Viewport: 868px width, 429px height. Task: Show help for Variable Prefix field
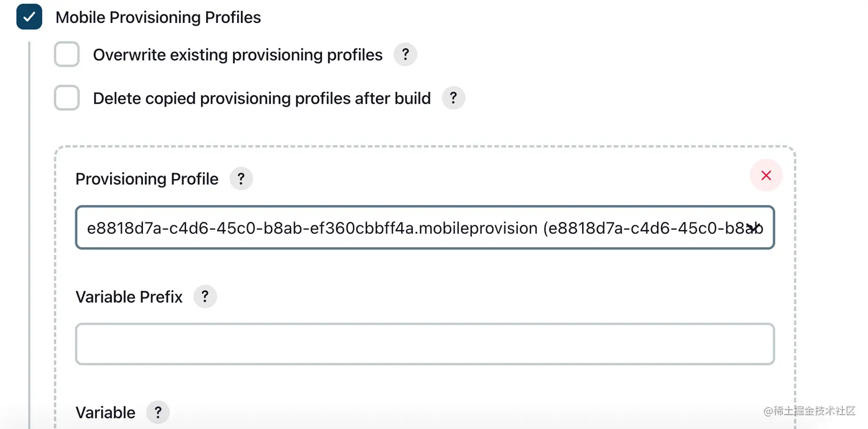coord(205,297)
